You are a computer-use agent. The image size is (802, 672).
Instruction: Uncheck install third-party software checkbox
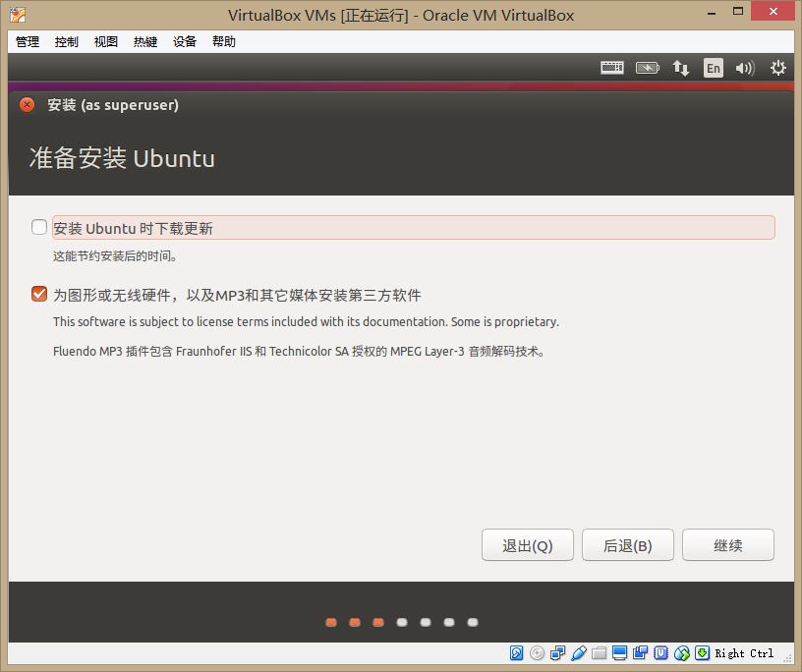pos(39,294)
